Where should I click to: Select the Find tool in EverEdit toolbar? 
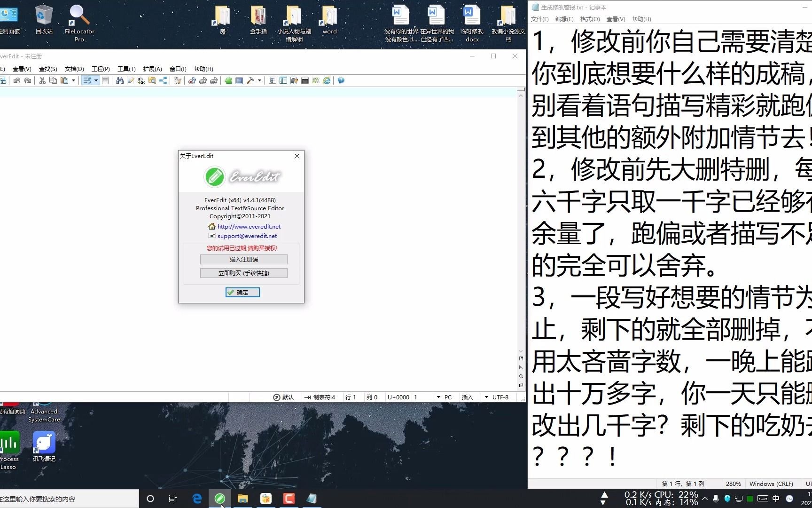120,80
